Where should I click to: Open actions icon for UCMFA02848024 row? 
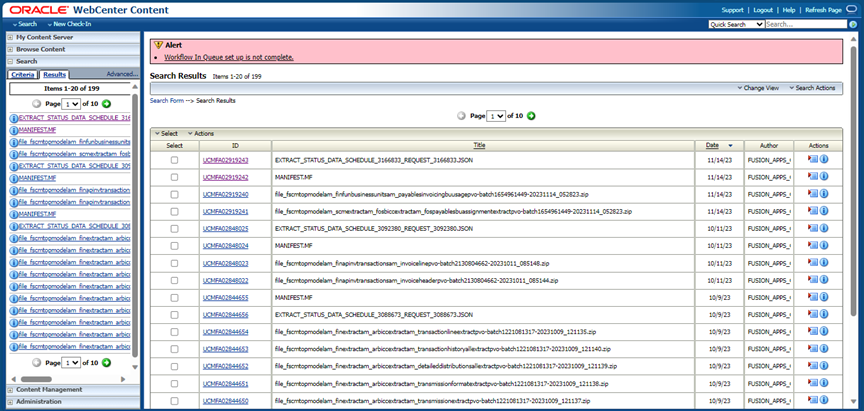pyautogui.click(x=813, y=246)
